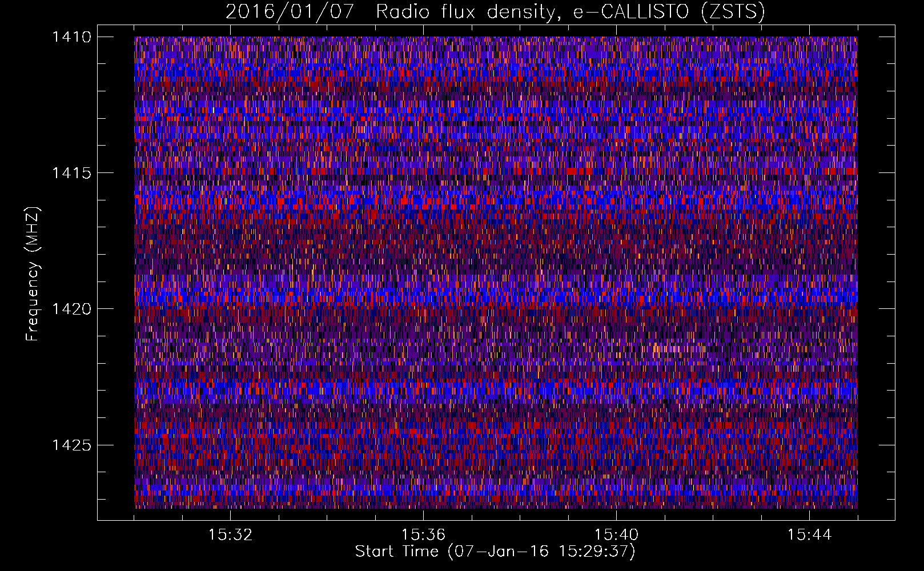
Task: Click the 1425 frequency tick label
Action: pyautogui.click(x=71, y=445)
